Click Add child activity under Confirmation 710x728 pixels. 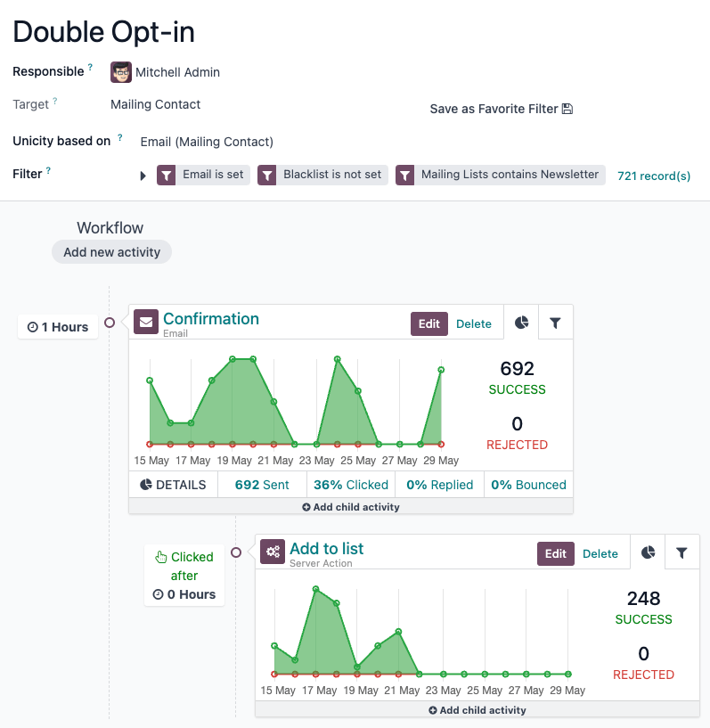click(x=351, y=505)
